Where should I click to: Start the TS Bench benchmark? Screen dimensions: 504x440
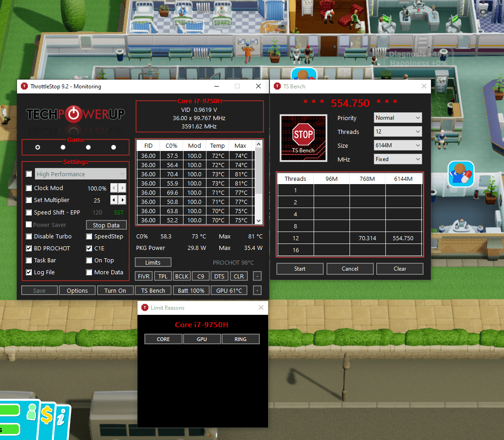(300, 269)
